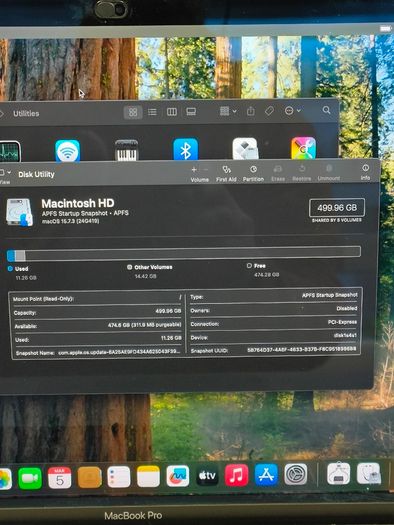Expand the Disk Utility View dropdown
394x525 pixels.
click(x=5, y=172)
